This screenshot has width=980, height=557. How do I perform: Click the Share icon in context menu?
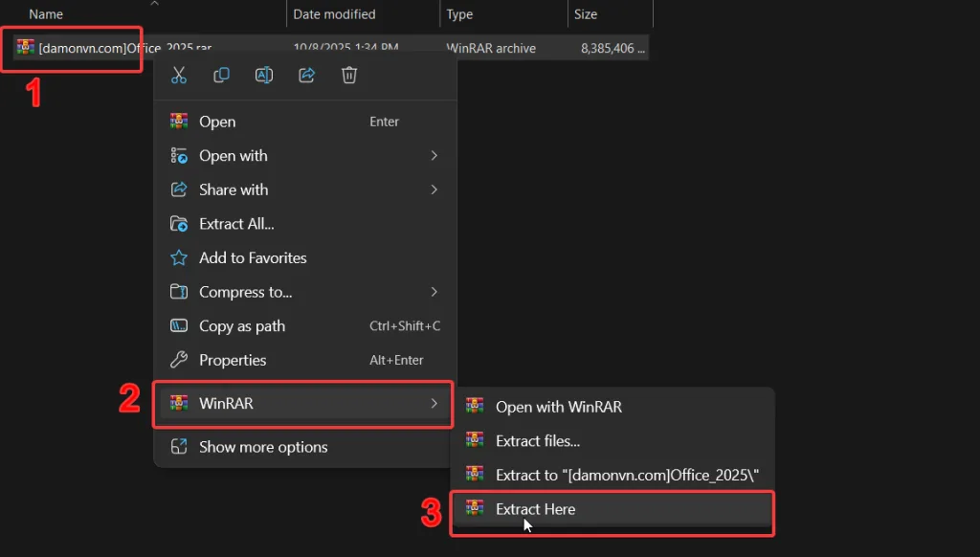pos(307,76)
